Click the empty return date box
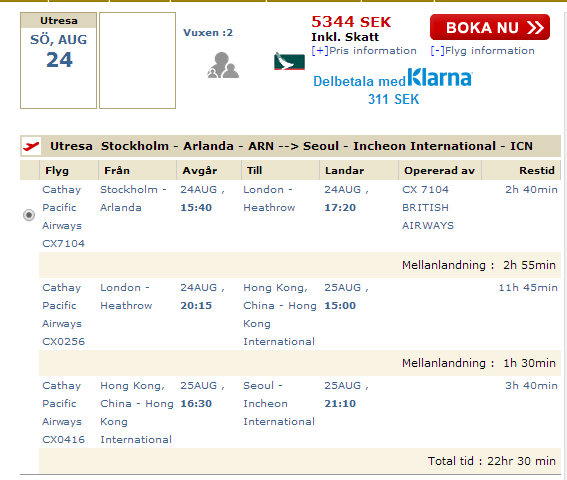This screenshot has height=480, width=567. point(137,60)
